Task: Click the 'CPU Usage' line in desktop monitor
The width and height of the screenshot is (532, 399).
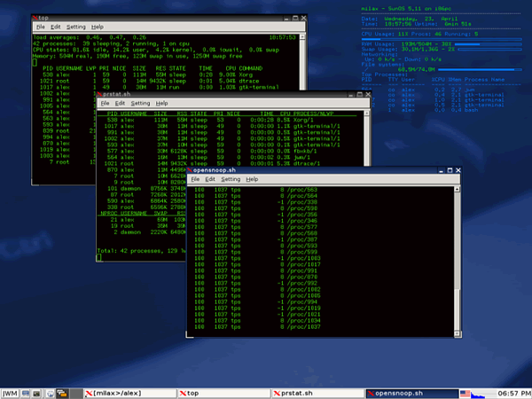Action: coord(419,34)
